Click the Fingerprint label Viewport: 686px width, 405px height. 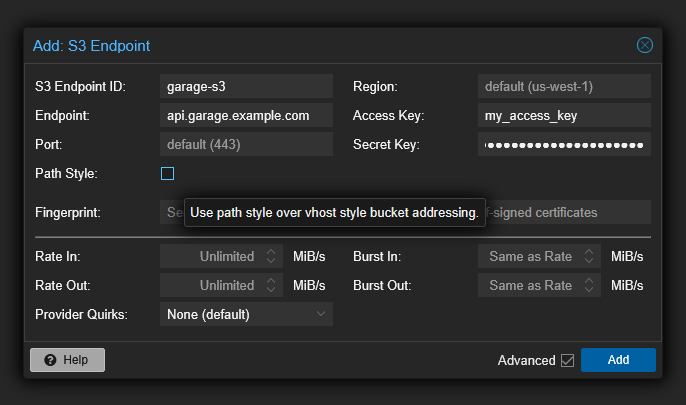[x=68, y=213]
